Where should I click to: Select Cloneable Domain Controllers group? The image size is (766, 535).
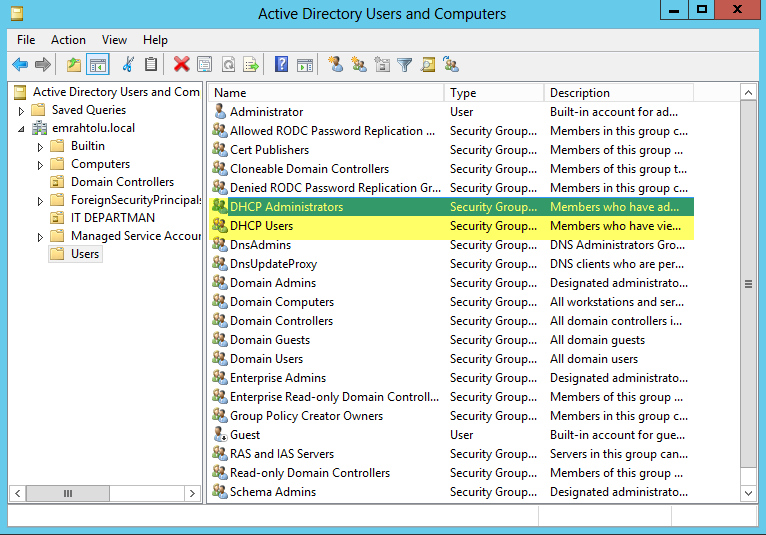pyautogui.click(x=309, y=169)
